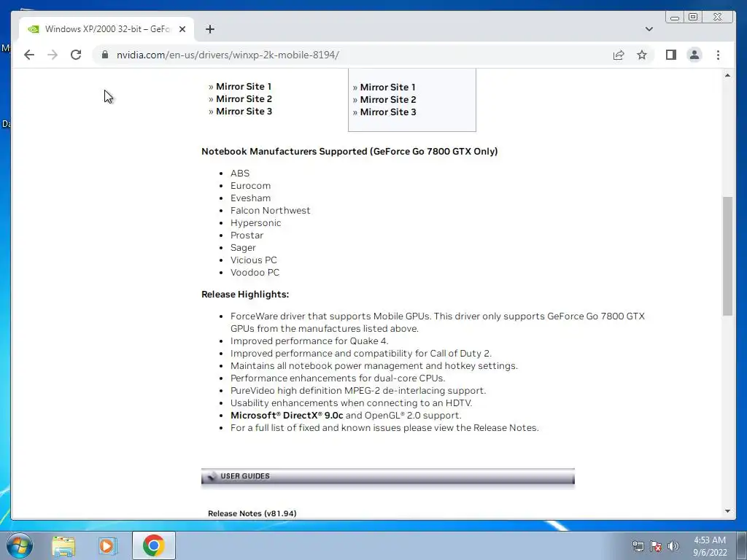
Task: Open the volume speaker icon
Action: tap(673, 546)
